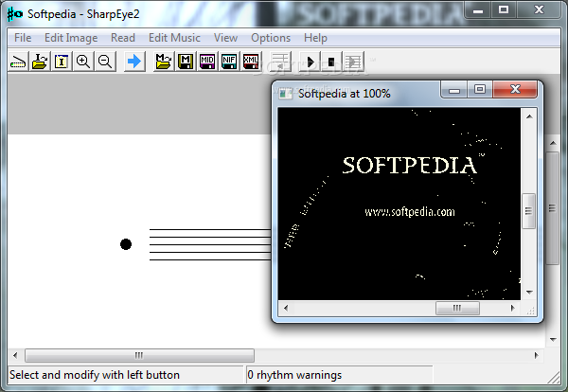The image size is (568, 392).
Task: Stop playback with the square button
Action: [331, 62]
